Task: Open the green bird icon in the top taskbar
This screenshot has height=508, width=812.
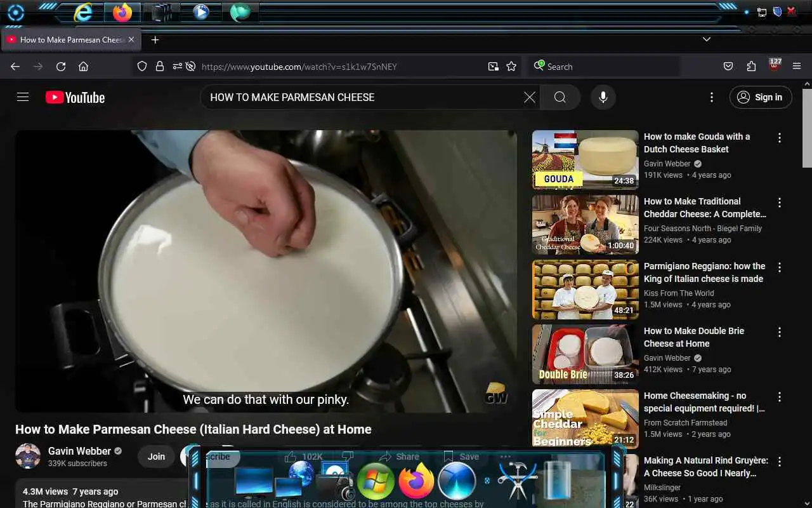Action: [240, 12]
